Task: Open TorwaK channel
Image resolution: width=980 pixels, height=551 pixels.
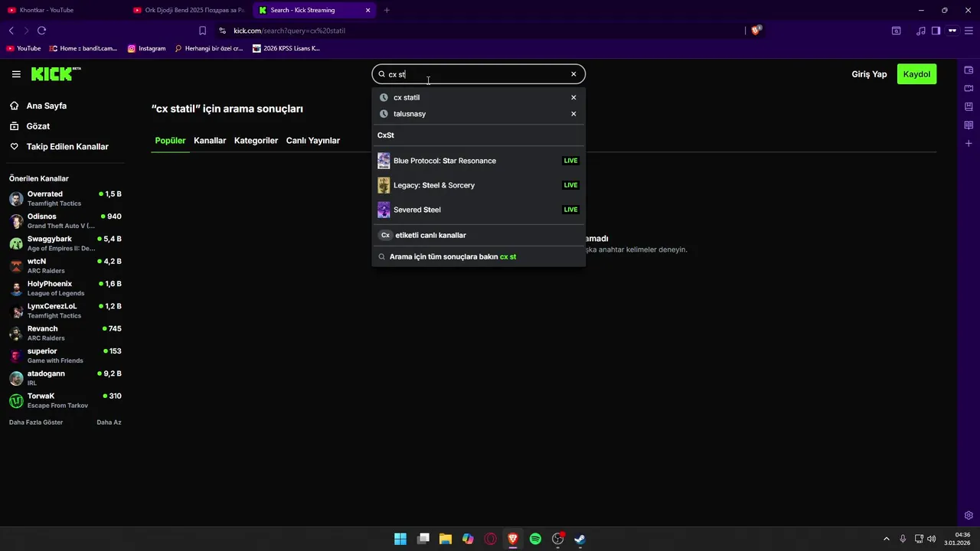Action: coord(65,400)
